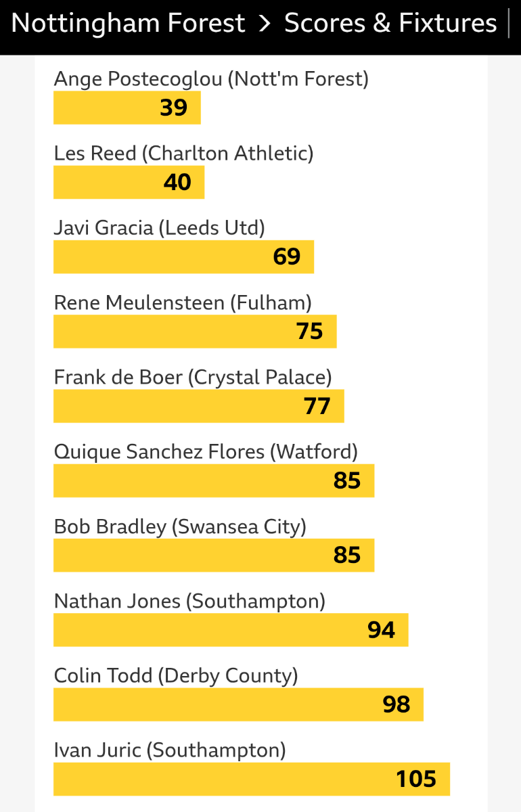Click the yellow bar showing 98
The height and width of the screenshot is (812, 521).
point(238,704)
